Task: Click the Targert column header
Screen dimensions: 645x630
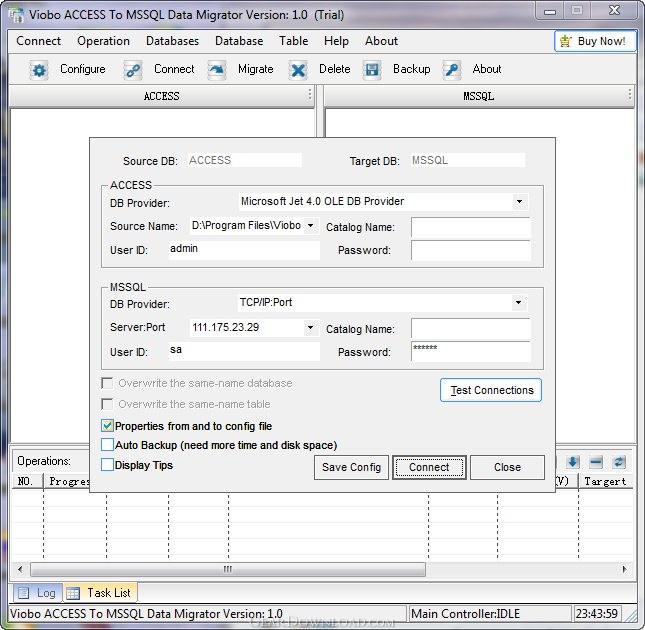Action: (x=606, y=481)
